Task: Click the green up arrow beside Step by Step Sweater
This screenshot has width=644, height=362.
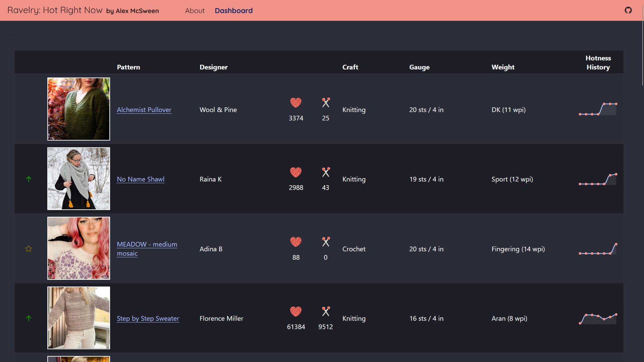Action: pyautogui.click(x=29, y=318)
